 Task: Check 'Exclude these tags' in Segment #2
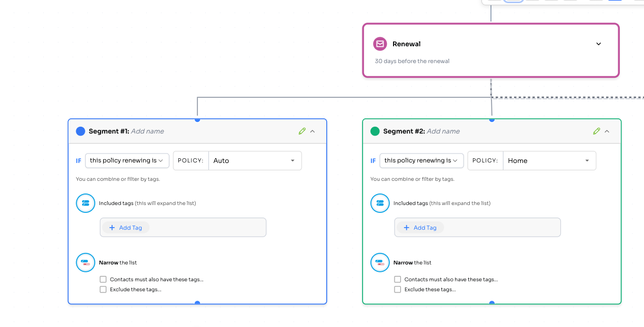point(398,289)
